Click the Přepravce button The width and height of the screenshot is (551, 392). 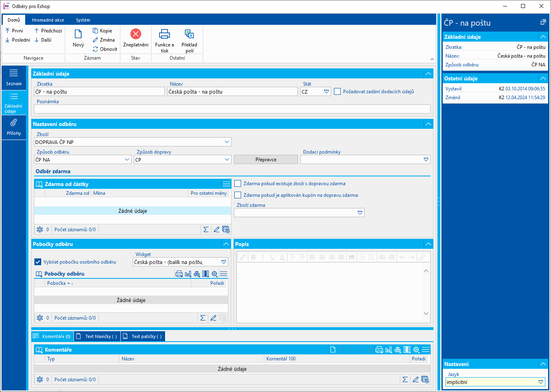pos(266,160)
